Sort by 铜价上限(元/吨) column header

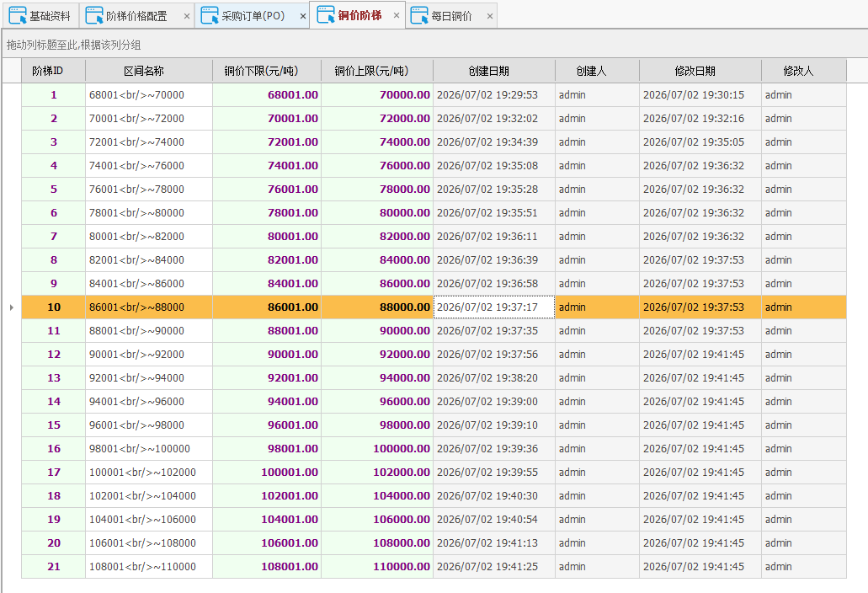click(x=377, y=71)
